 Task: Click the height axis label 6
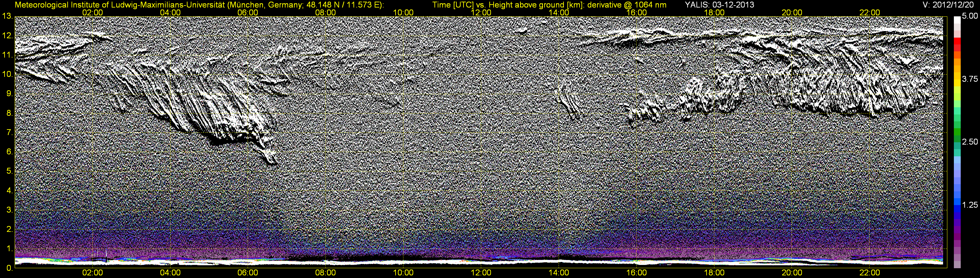pyautogui.click(x=9, y=152)
